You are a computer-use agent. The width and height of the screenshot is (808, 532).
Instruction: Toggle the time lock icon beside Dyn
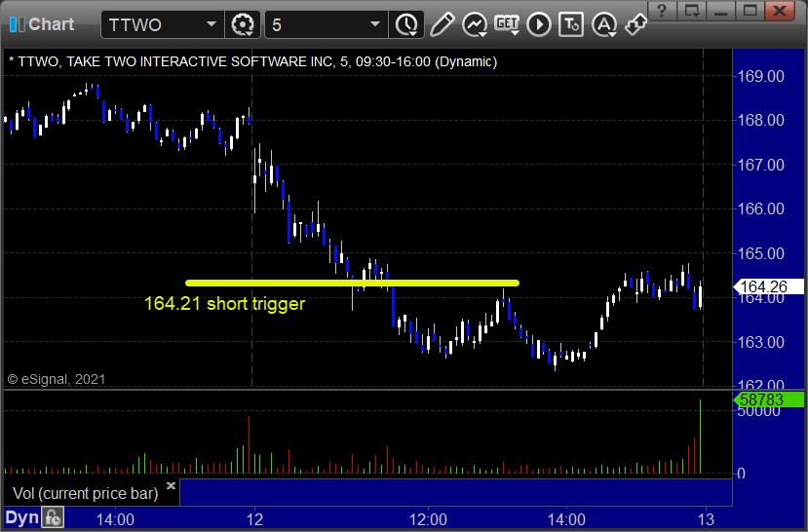53,517
